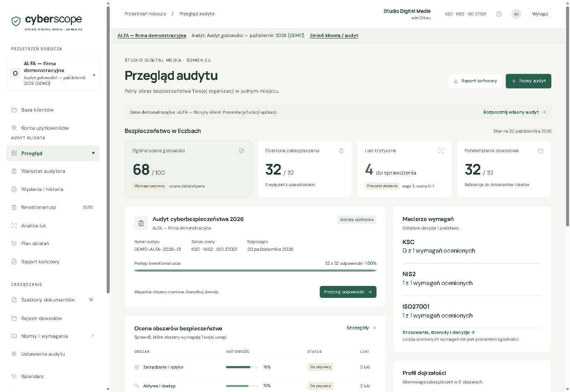Click Rozpocznij własny audyt link
The width and height of the screenshot is (570, 392).
(514, 112)
